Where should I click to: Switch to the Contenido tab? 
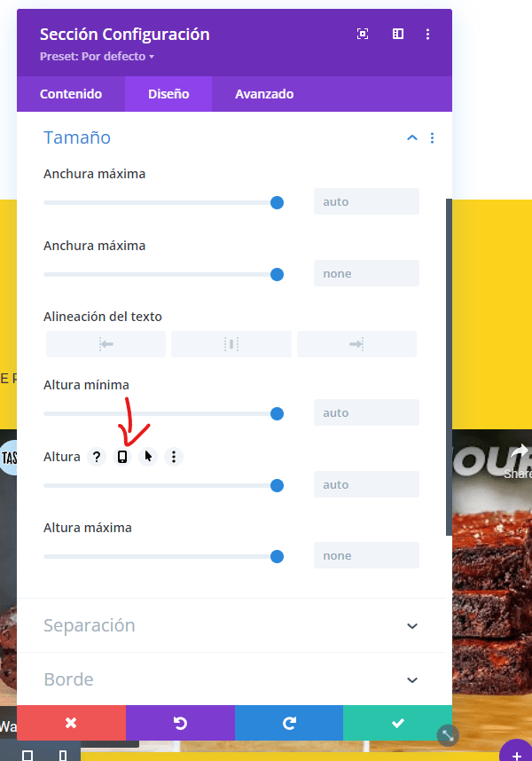click(x=71, y=94)
